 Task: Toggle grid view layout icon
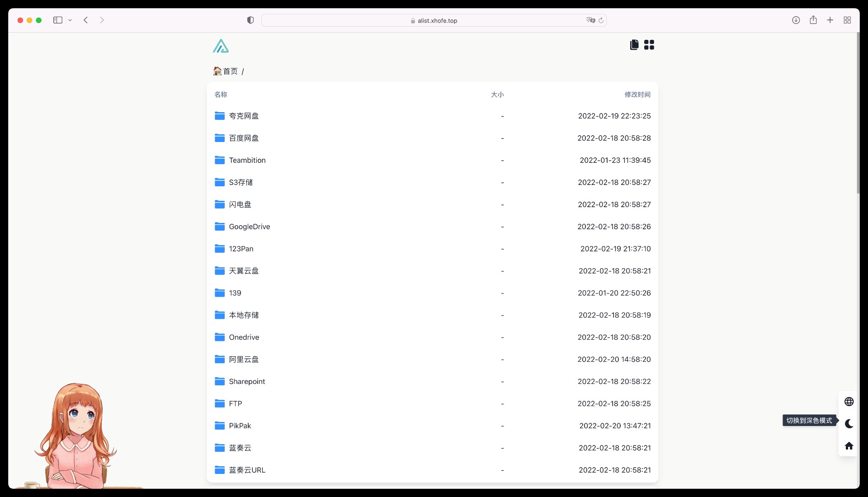pos(649,45)
